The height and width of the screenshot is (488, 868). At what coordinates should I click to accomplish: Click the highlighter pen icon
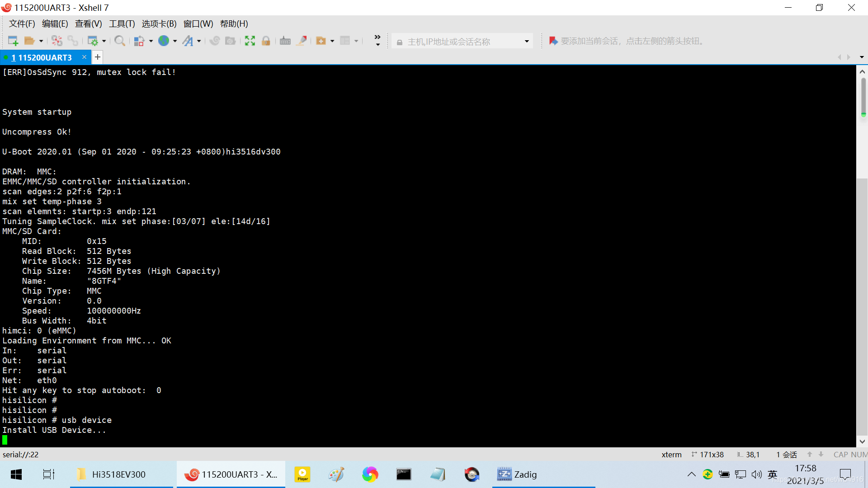click(x=302, y=41)
